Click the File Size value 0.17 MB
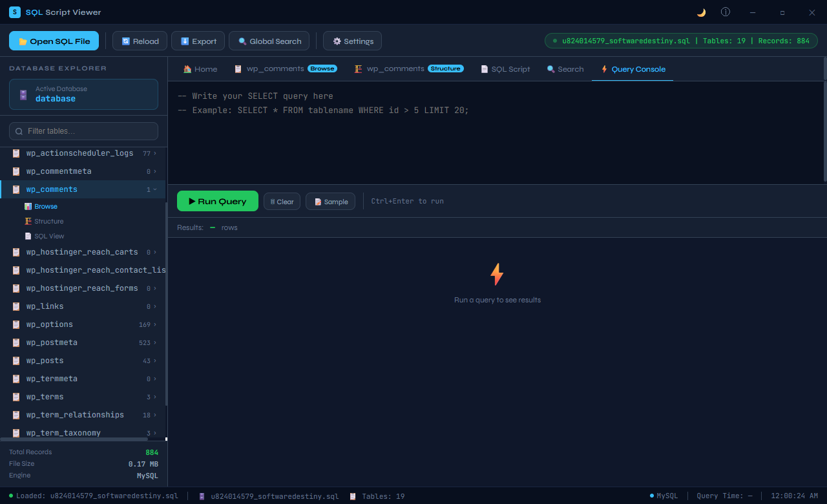Image resolution: width=827 pixels, height=504 pixels. pyautogui.click(x=143, y=464)
